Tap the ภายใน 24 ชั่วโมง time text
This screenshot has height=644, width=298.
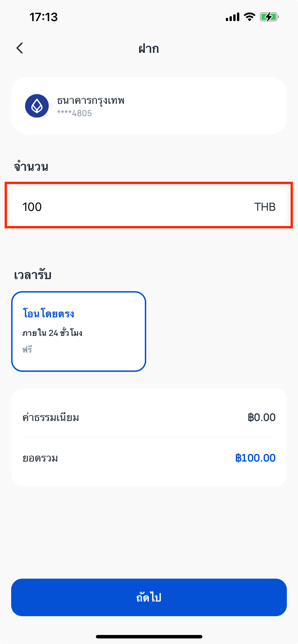(x=52, y=333)
